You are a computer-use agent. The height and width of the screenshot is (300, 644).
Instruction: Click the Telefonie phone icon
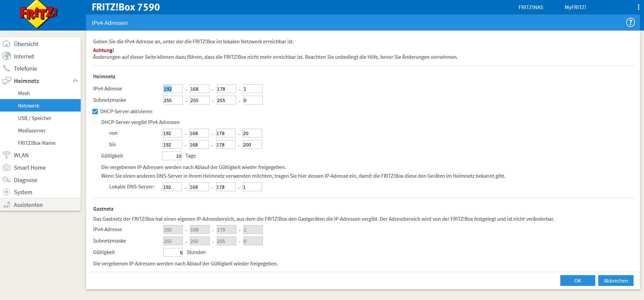tap(6, 68)
